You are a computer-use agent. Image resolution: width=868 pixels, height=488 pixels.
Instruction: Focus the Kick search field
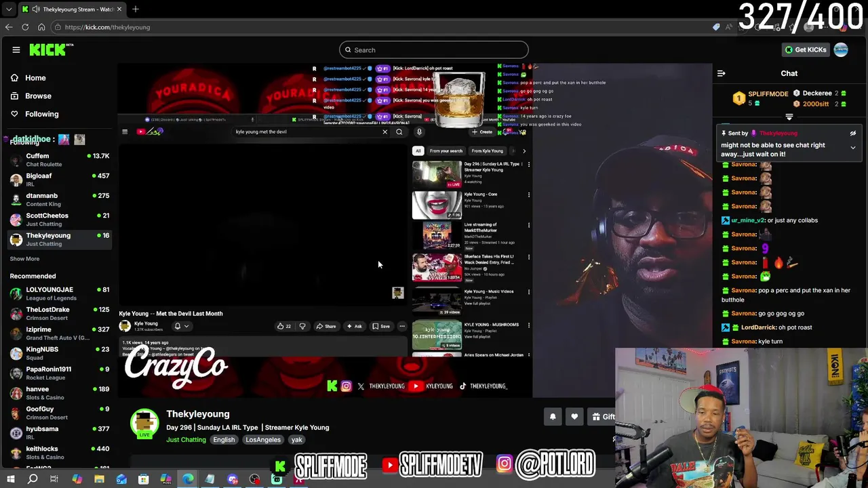pos(434,49)
